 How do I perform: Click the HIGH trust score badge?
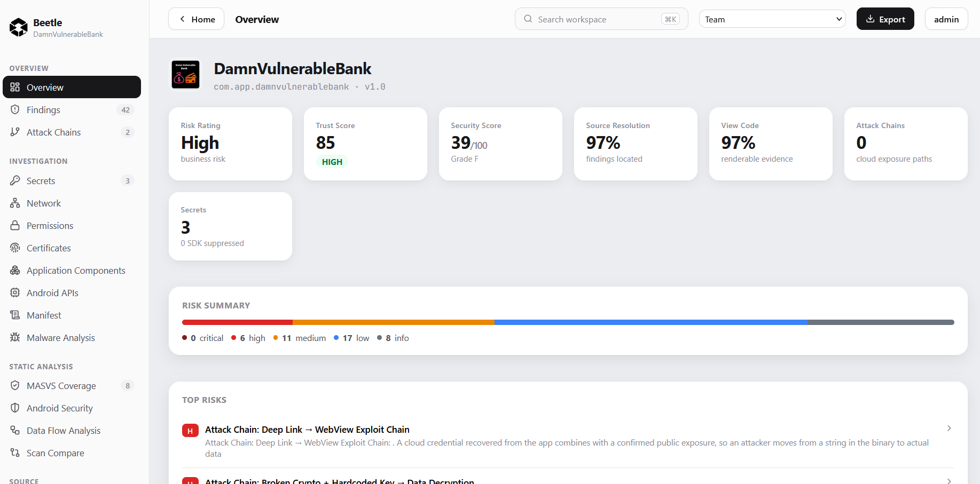pos(332,162)
